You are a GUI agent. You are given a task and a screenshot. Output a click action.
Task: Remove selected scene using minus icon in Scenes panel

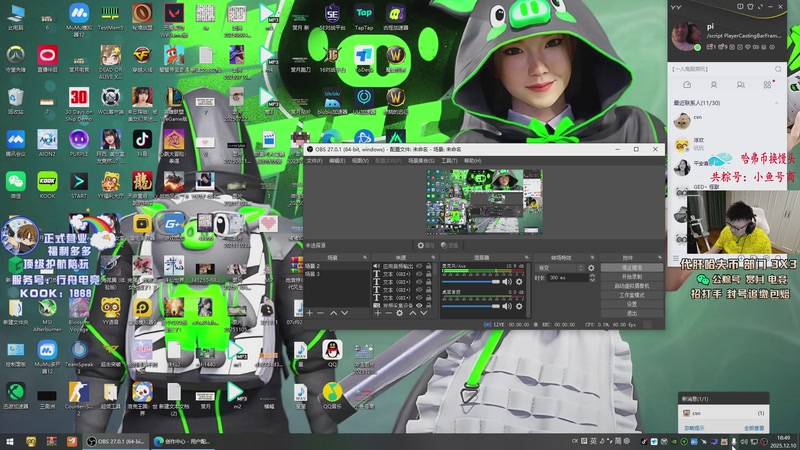pos(320,313)
